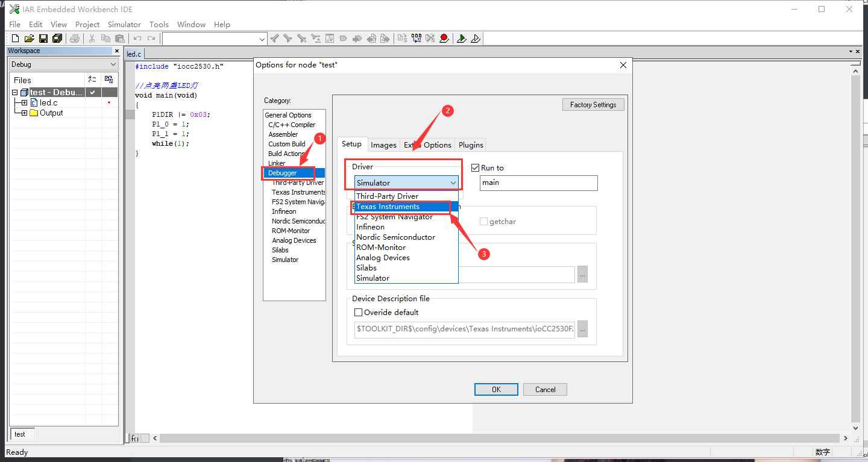
Task: Close the Options for node dialog
Action: [x=623, y=65]
